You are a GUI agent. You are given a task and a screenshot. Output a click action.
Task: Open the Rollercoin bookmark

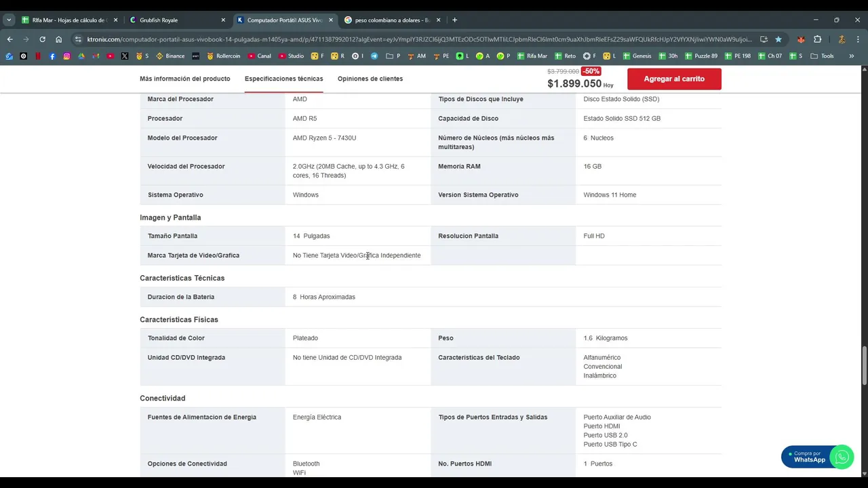click(224, 56)
